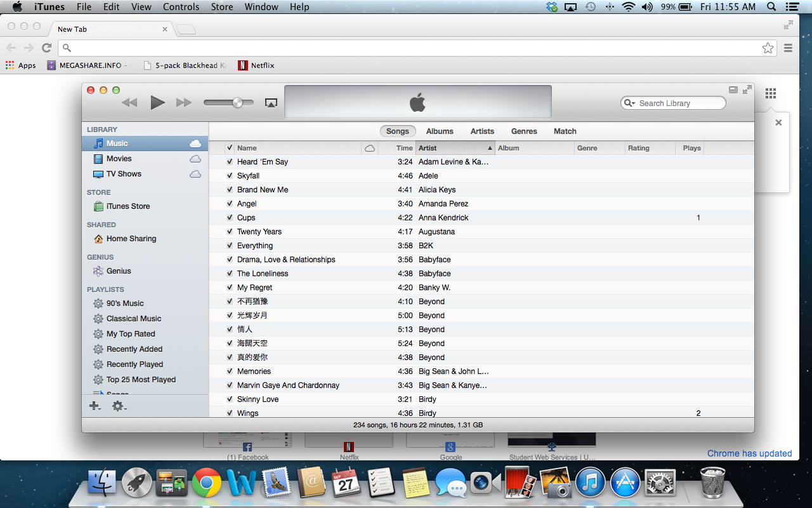Reload the page in Chrome
The height and width of the screenshot is (508, 812).
pos(46,48)
